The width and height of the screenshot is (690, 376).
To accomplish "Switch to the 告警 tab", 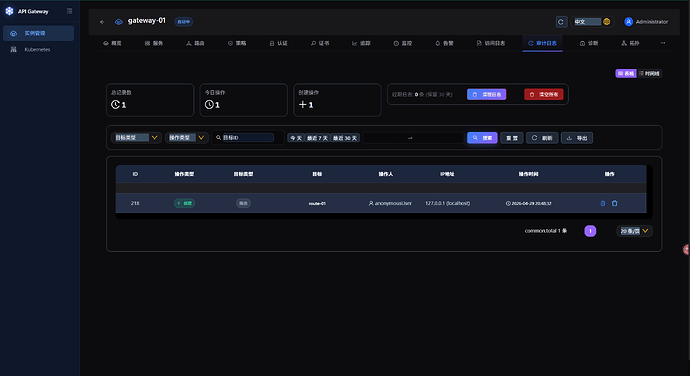I will (x=444, y=43).
